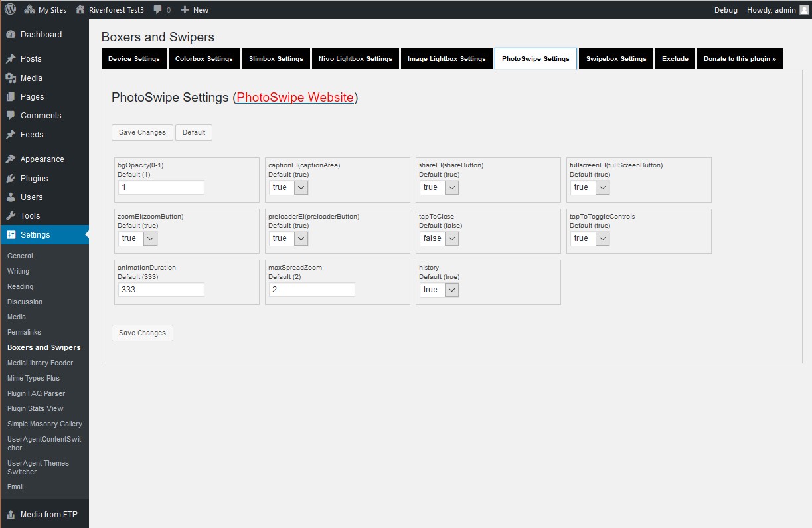The image size is (812, 528).
Task: Open shareEl dropdown
Action: click(440, 187)
